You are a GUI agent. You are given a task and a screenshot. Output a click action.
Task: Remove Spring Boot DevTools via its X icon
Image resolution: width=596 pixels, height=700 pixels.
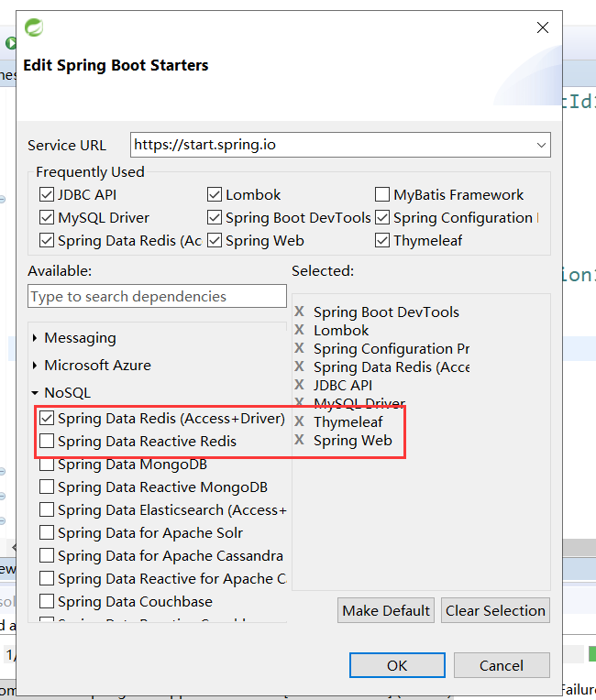click(299, 312)
